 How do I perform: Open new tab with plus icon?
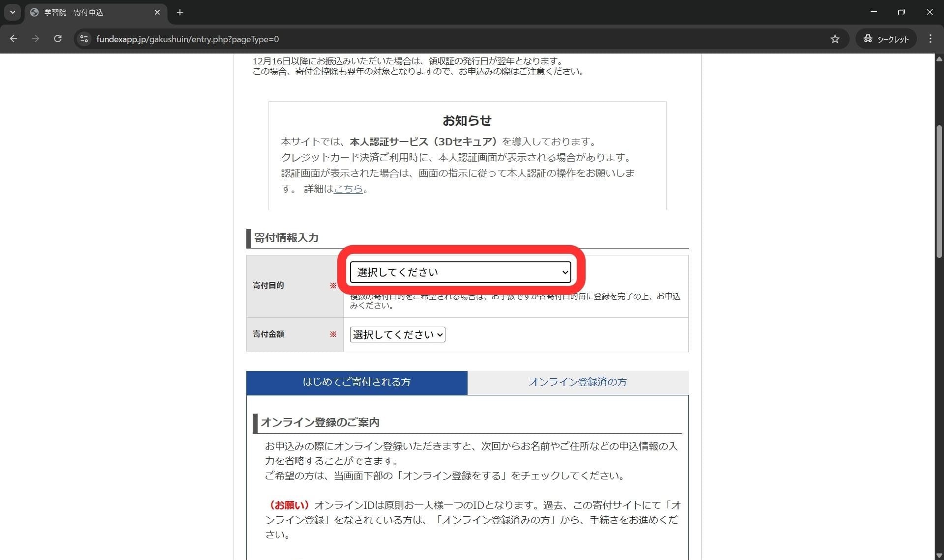180,12
